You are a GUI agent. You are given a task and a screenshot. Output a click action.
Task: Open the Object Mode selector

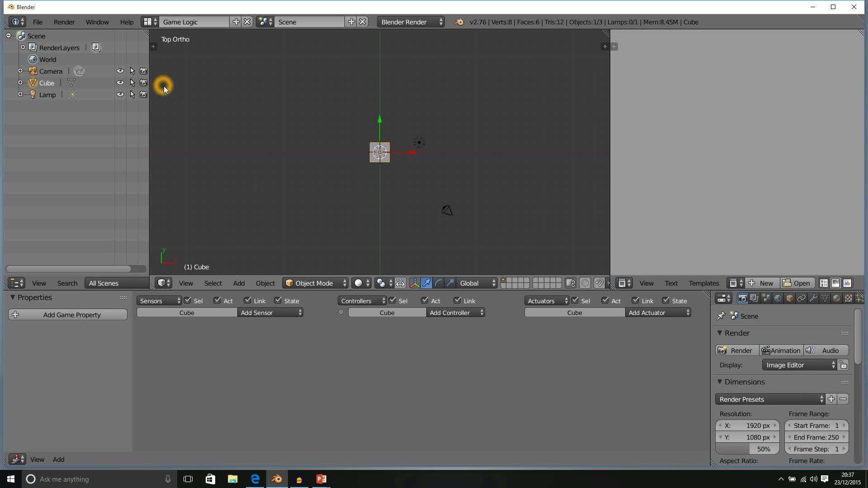coord(315,283)
